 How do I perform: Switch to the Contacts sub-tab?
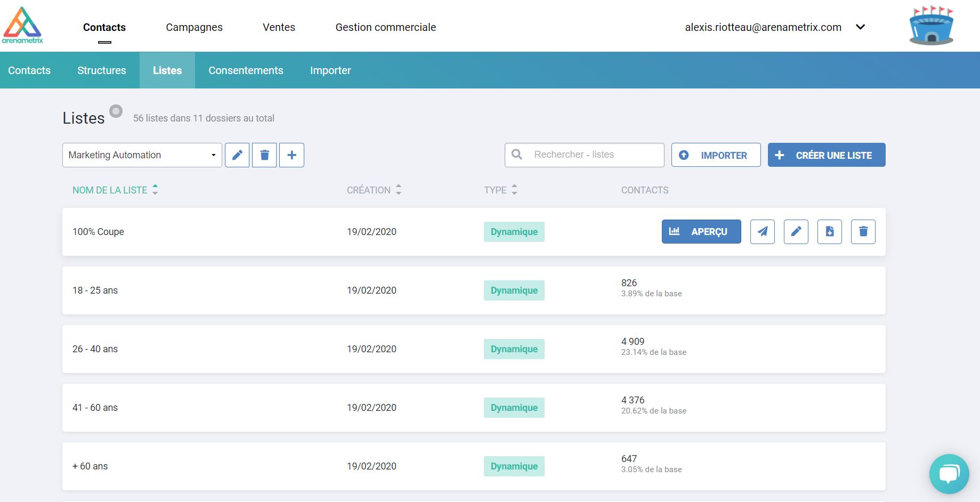29,70
